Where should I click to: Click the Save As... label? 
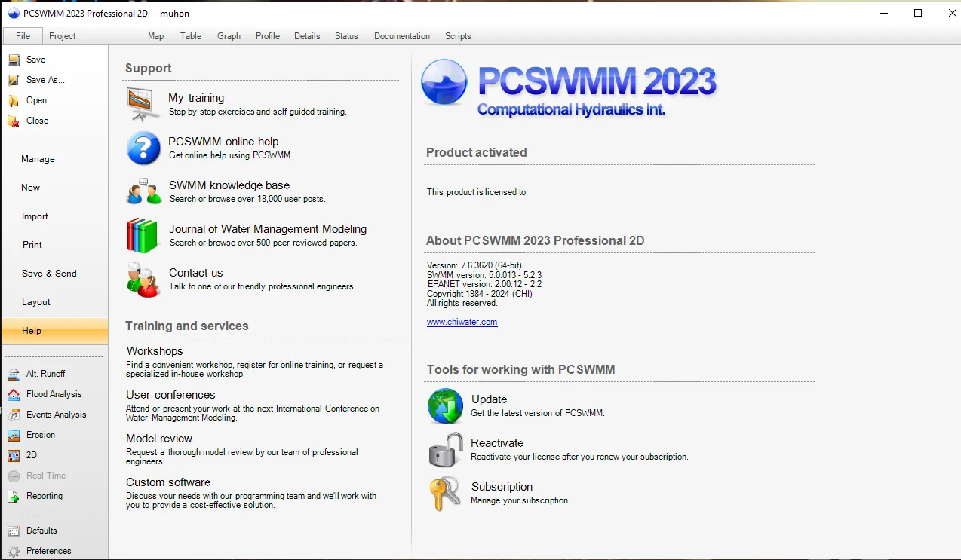(x=45, y=80)
